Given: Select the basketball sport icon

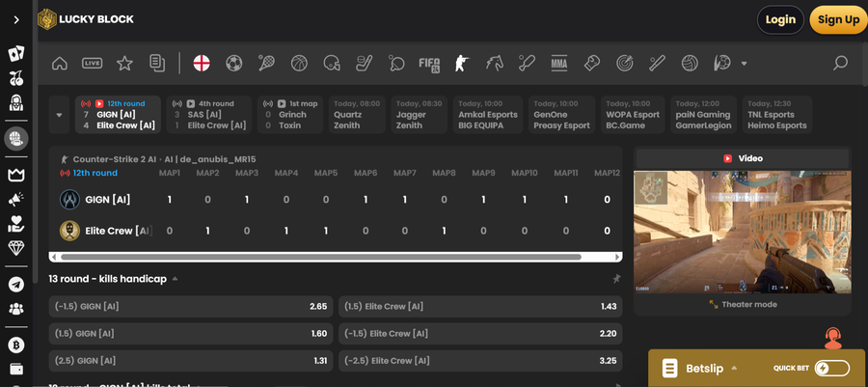Looking at the screenshot, I should click(x=299, y=64).
